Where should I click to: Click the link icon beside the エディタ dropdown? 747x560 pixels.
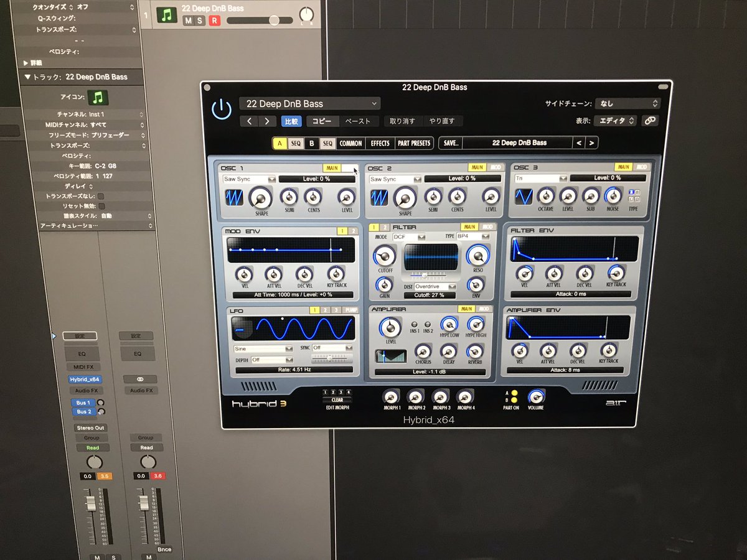point(650,121)
